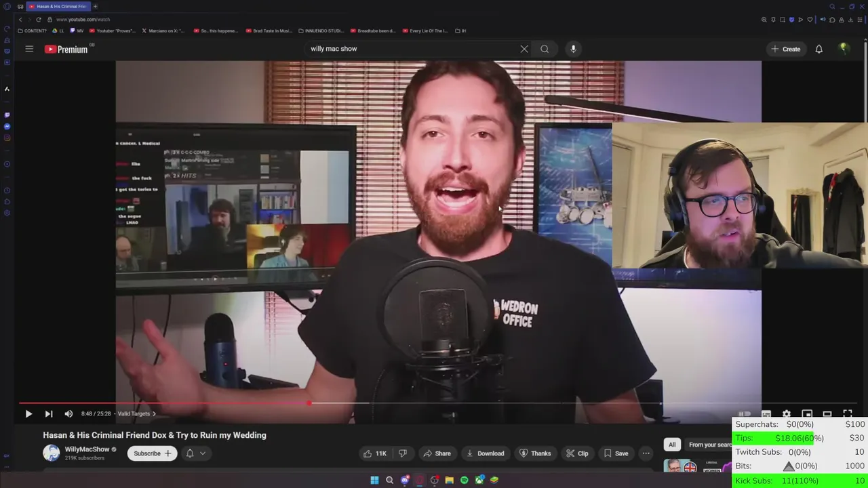The image size is (868, 488).
Task: Open YouTube notifications bell
Action: tap(818, 49)
